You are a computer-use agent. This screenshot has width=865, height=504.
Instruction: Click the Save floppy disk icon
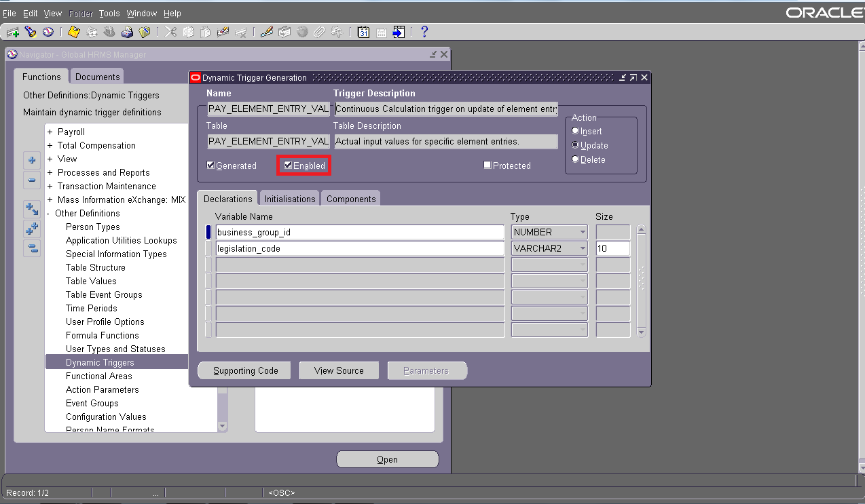point(74,32)
